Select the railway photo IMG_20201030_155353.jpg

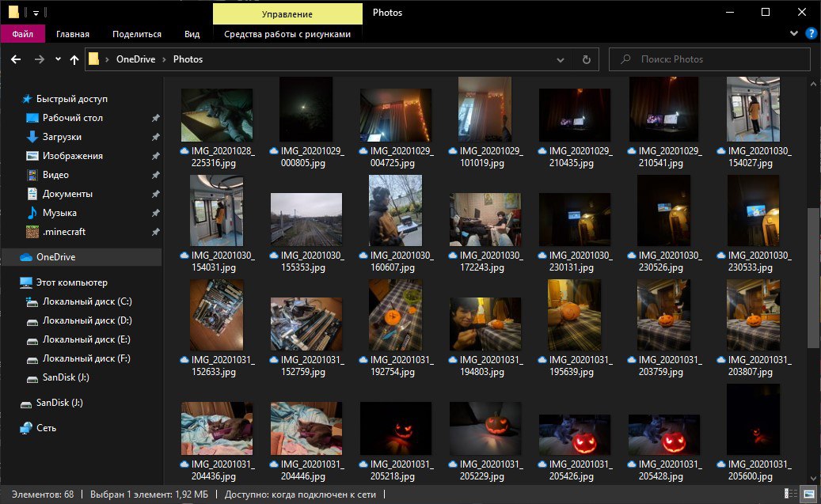306,220
